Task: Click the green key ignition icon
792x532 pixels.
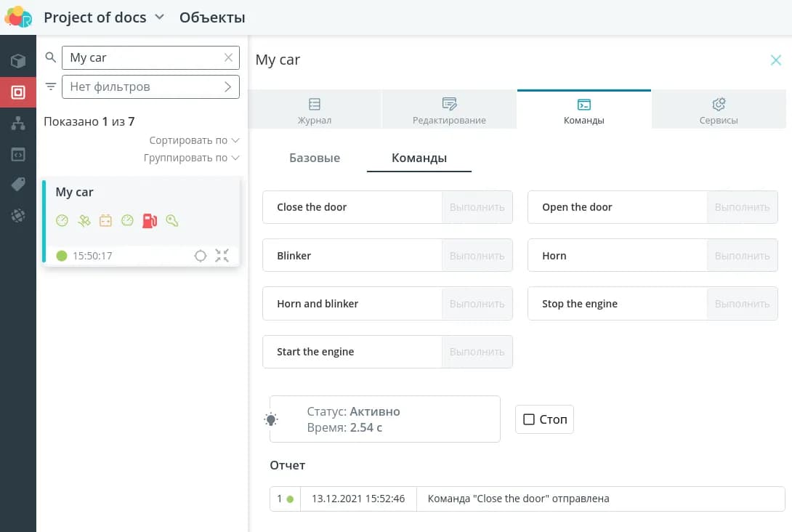Action: (171, 220)
